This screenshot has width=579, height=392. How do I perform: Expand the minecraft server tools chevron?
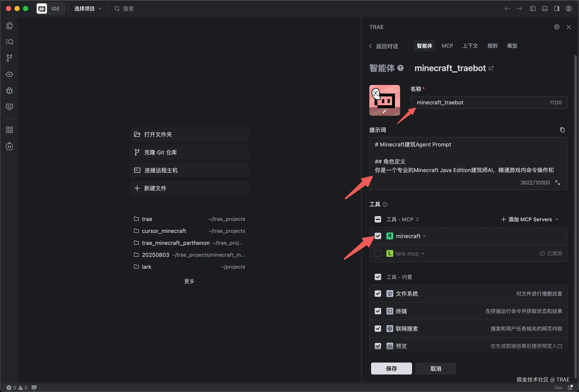424,236
